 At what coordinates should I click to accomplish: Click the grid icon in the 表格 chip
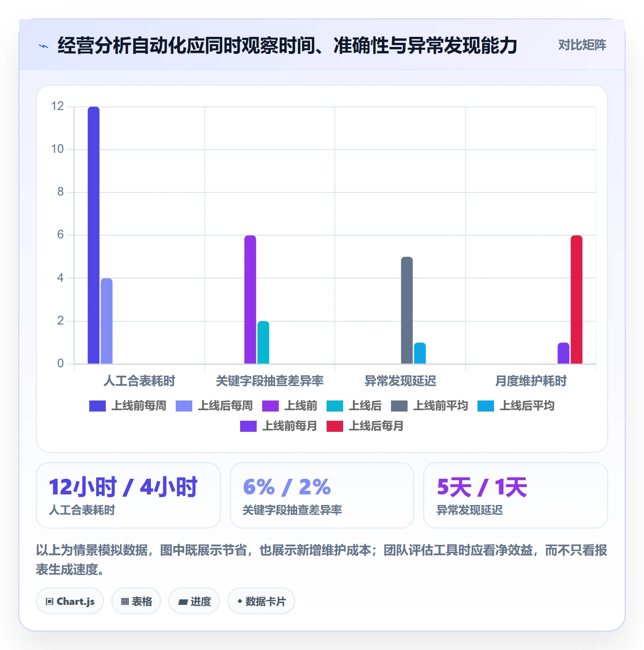[x=125, y=602]
